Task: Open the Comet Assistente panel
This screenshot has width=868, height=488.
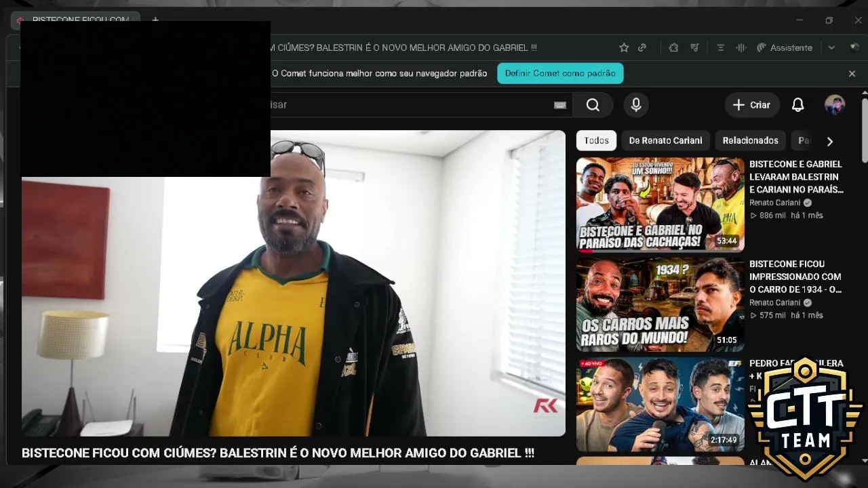Action: coord(784,47)
